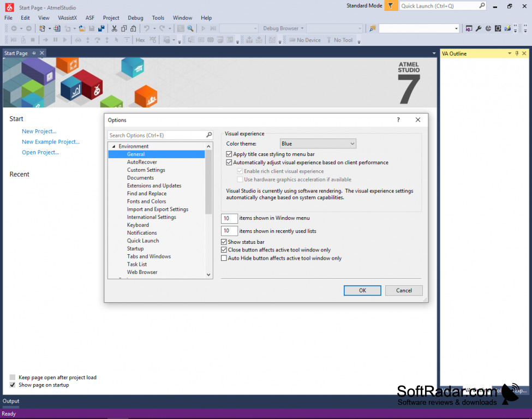The width and height of the screenshot is (532, 419).
Task: Click the pin icon on Start Page tab
Action: [34, 53]
